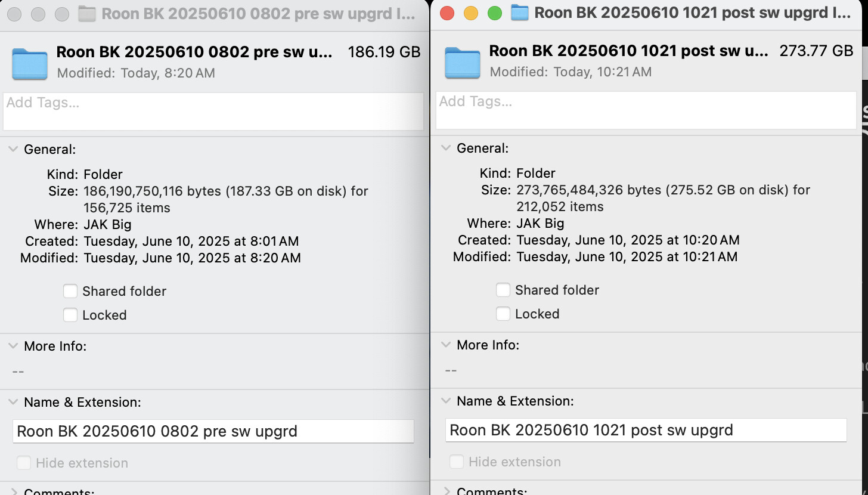Close the pre sw upgrd info window
This screenshot has height=495, width=868.
click(x=14, y=14)
